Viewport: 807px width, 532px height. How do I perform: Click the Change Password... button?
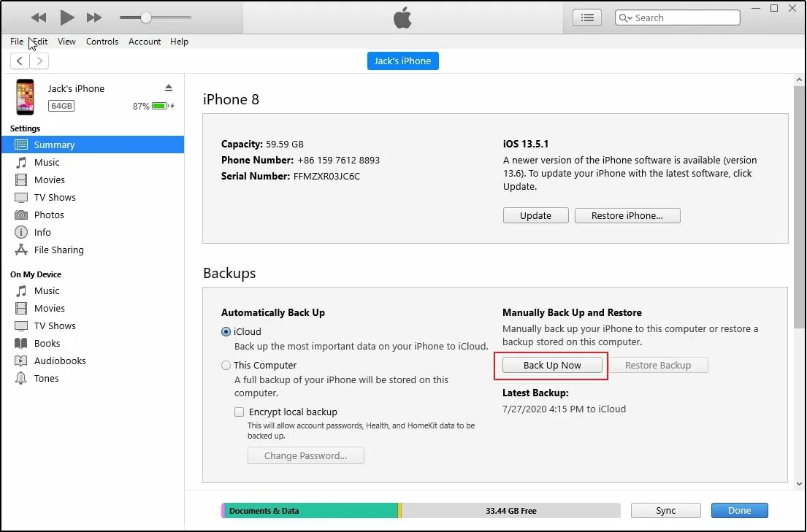[306, 456]
